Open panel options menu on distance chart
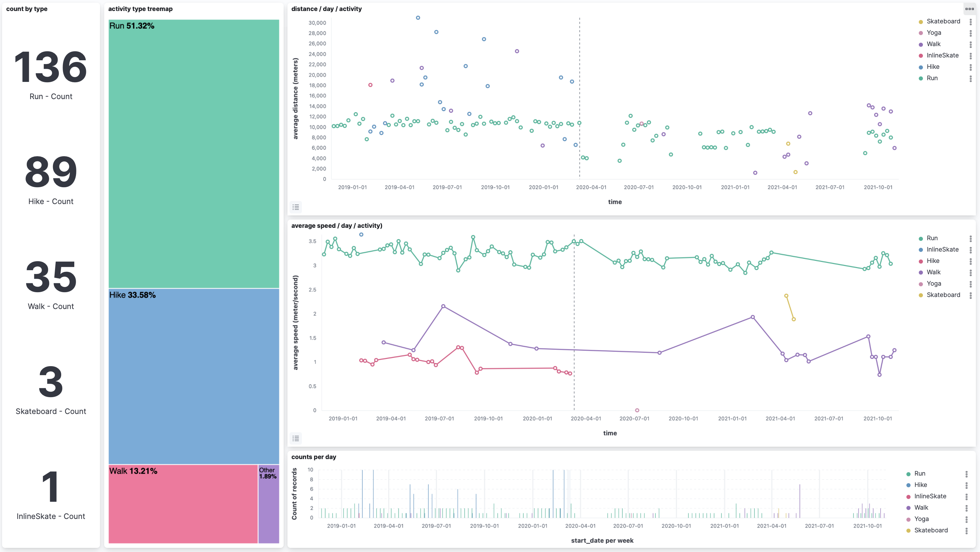Screen dimensions: 980x552 tap(969, 9)
